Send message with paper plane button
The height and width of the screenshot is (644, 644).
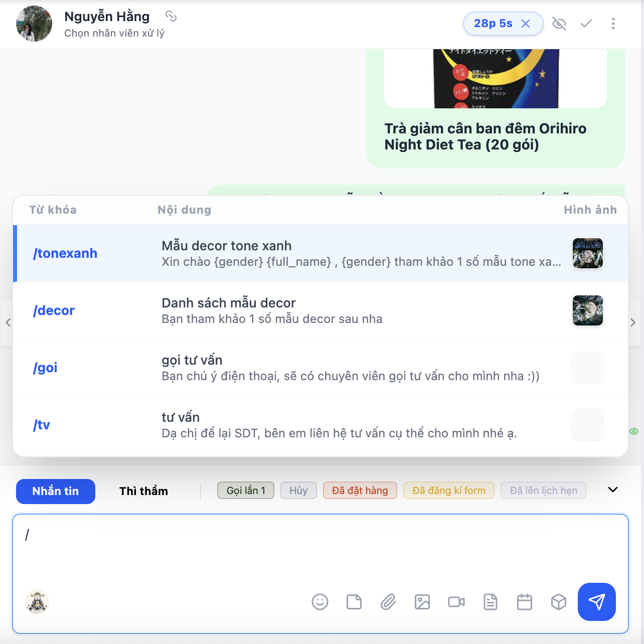(x=597, y=602)
